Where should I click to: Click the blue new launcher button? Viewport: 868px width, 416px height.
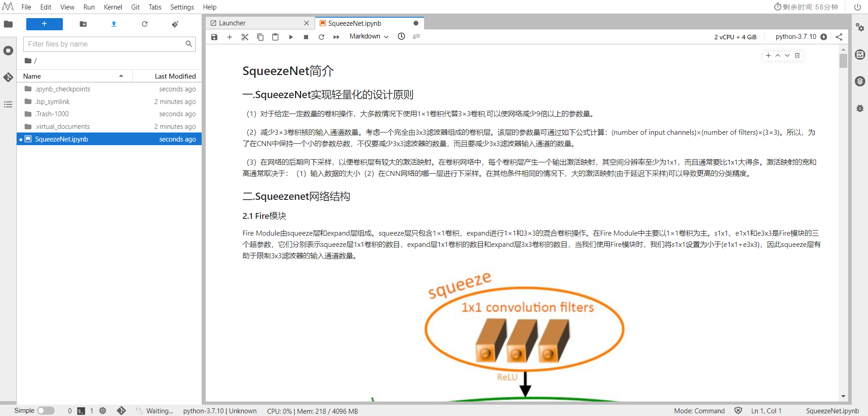point(44,24)
